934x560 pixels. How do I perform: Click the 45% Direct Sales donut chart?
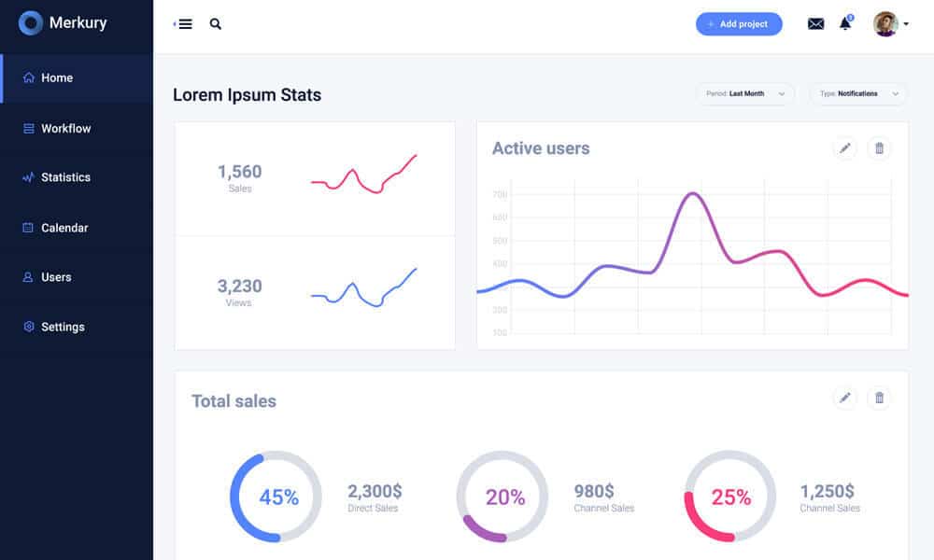click(276, 497)
